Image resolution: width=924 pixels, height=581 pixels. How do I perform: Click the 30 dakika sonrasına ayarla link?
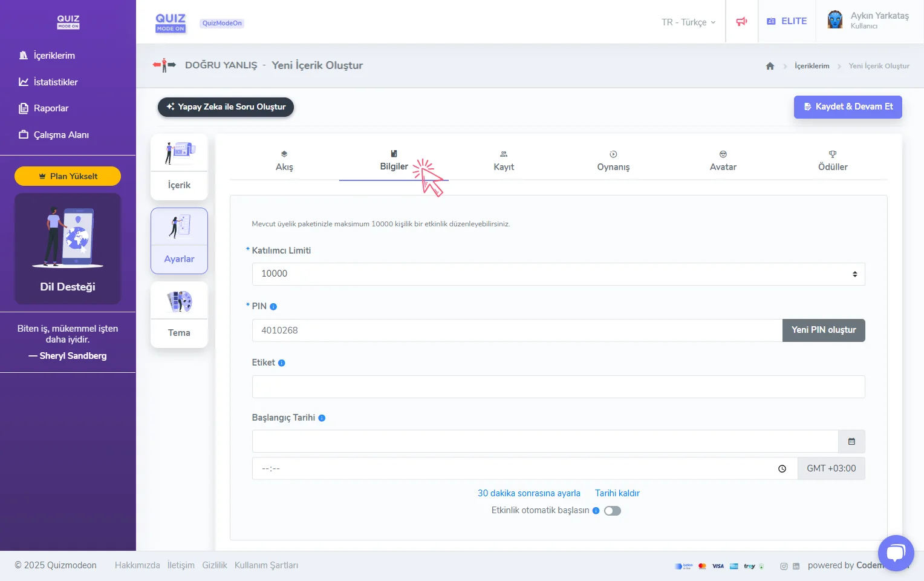click(529, 493)
